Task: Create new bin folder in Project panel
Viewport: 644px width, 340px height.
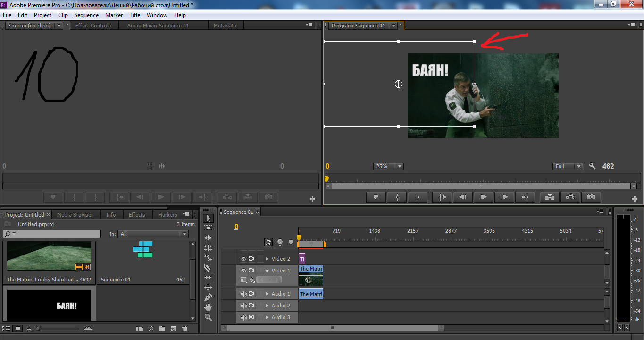Action: [x=162, y=329]
